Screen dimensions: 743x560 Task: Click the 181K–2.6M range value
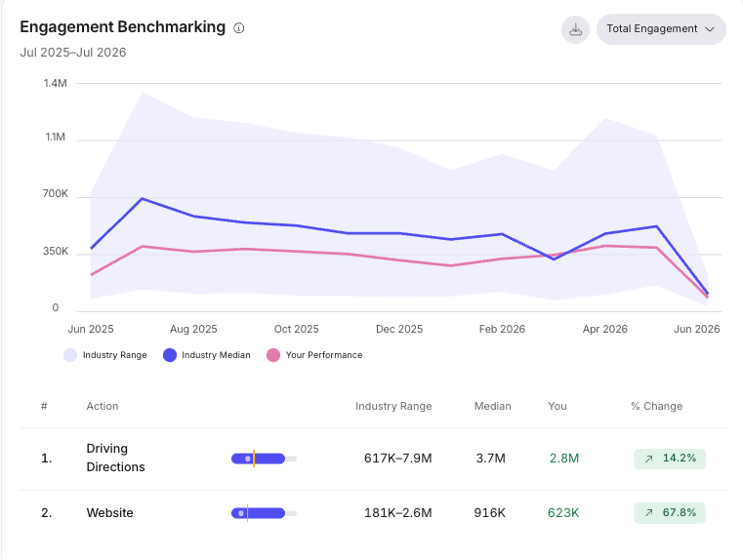pyautogui.click(x=398, y=512)
